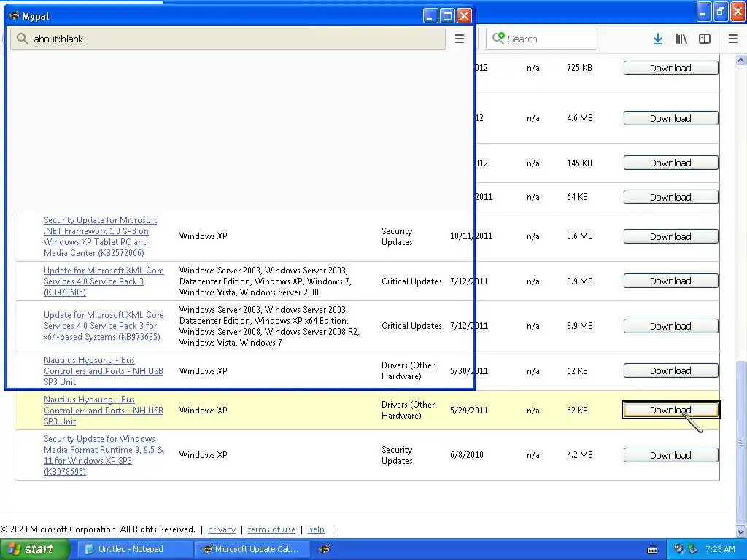Click the 7:23 AM taskbar clock
The width and height of the screenshot is (747, 560).
tap(720, 549)
